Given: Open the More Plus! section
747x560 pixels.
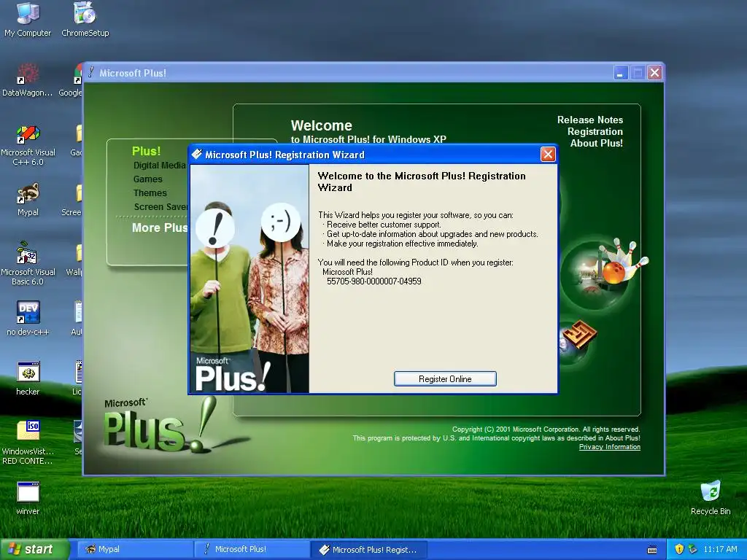Looking at the screenshot, I should pos(160,227).
